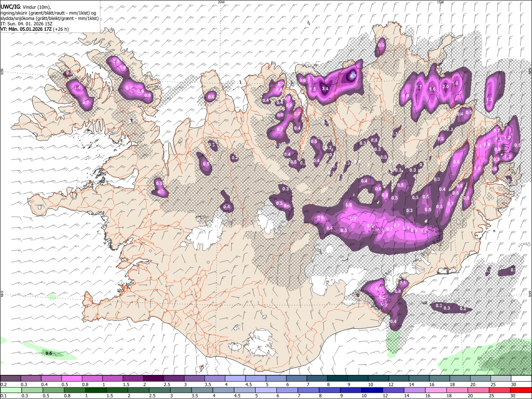Pick the purple scale swatch between 0.2 and 0.3
Screen dimensions: 532x399
coord(10,379)
